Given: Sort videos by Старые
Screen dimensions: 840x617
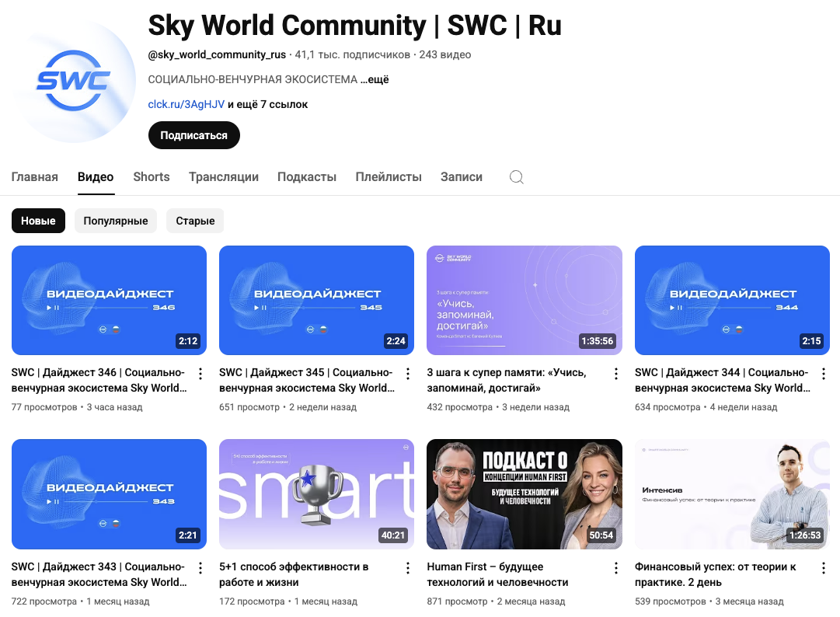Looking at the screenshot, I should [195, 221].
